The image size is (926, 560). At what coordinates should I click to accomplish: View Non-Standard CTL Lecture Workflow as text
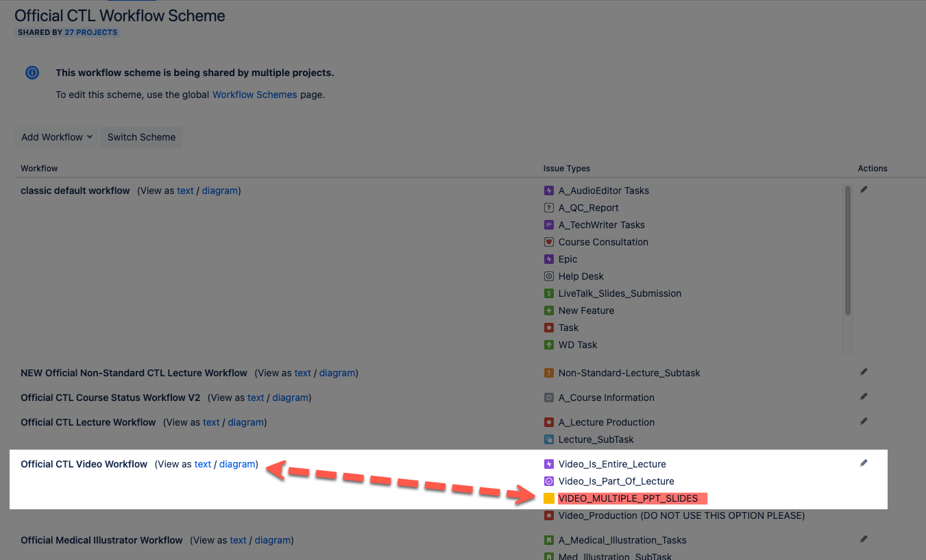[303, 373]
